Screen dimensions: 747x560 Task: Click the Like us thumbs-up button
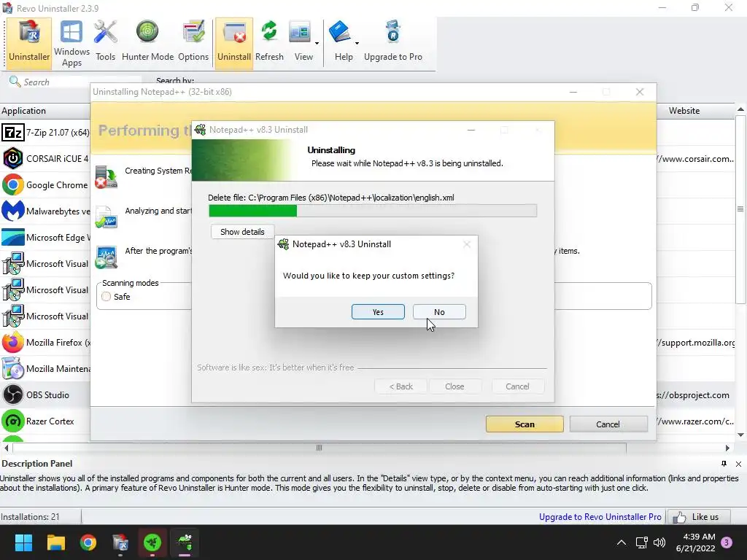(x=699, y=517)
